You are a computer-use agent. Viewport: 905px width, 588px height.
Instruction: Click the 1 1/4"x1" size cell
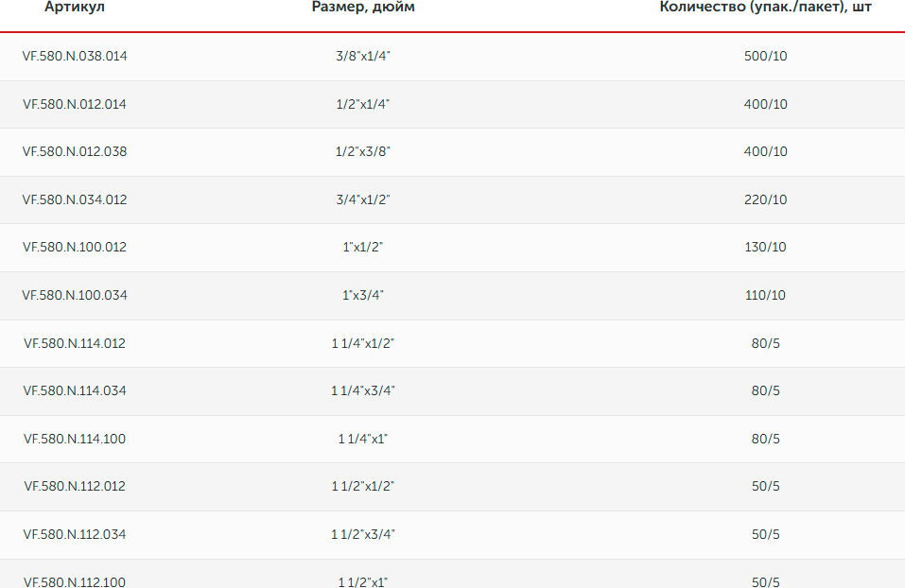(x=362, y=440)
